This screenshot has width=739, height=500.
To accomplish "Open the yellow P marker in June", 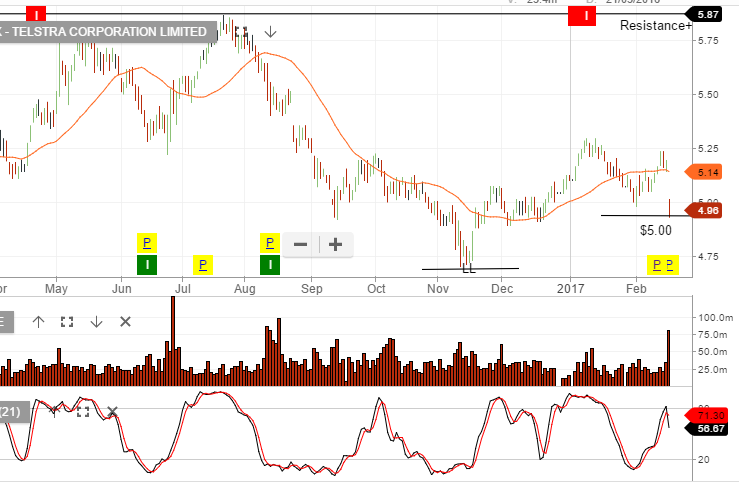I will (x=147, y=243).
